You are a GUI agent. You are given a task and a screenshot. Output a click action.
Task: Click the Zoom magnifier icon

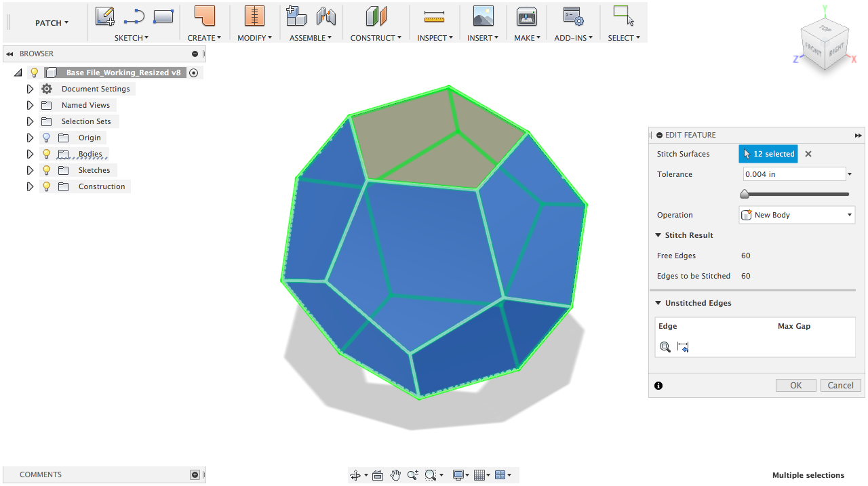[x=413, y=475]
